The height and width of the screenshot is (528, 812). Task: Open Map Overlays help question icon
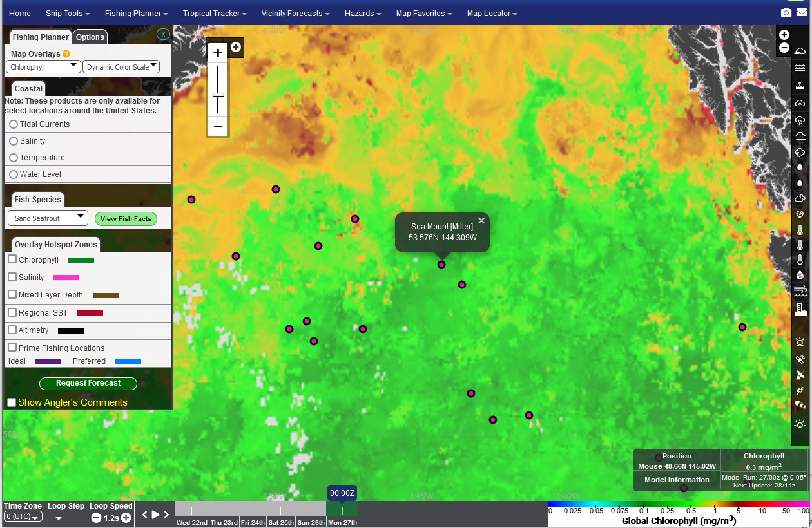(x=66, y=54)
